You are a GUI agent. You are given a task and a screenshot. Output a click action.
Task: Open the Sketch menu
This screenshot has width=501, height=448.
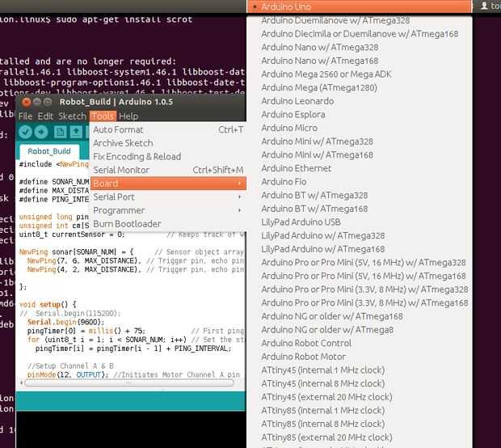pos(72,116)
